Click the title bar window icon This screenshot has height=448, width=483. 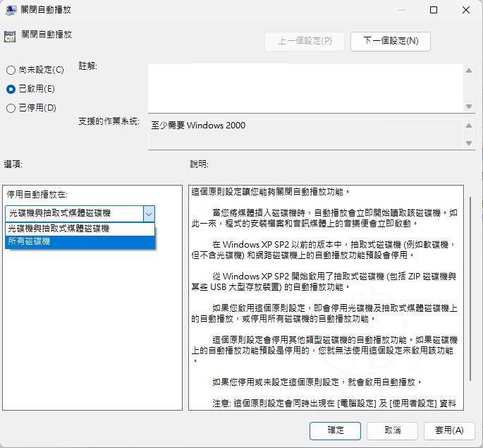[x=11, y=10]
